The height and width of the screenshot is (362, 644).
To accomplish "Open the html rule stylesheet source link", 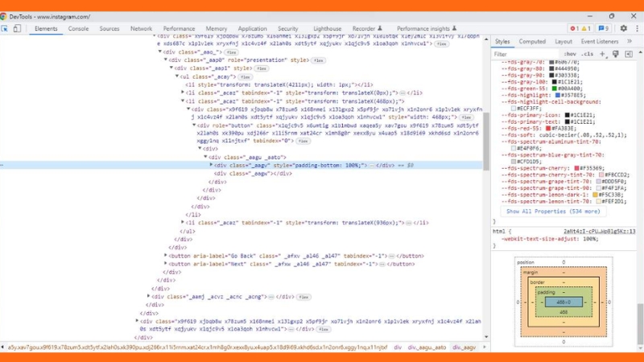I will 599,232.
